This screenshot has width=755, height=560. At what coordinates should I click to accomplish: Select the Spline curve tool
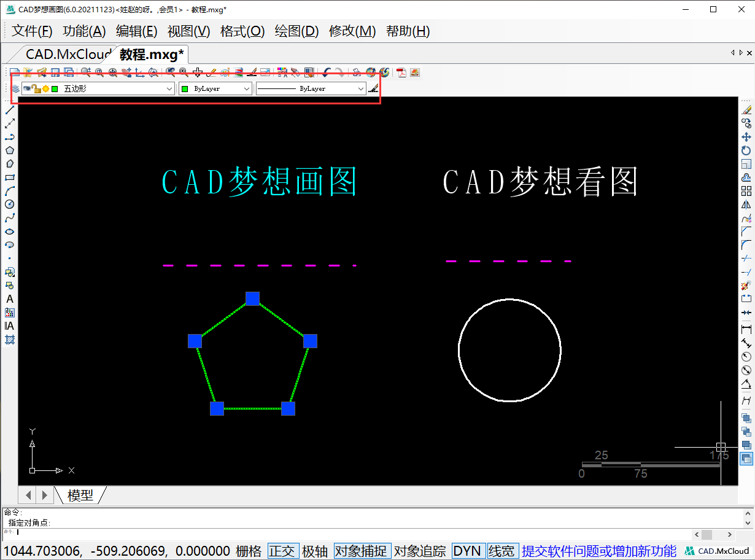point(10,218)
